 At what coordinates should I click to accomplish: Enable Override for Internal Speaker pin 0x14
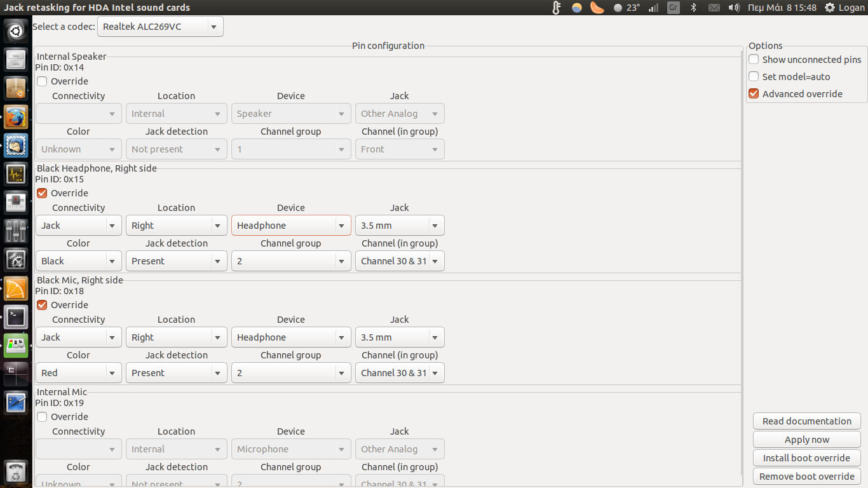pos(42,81)
